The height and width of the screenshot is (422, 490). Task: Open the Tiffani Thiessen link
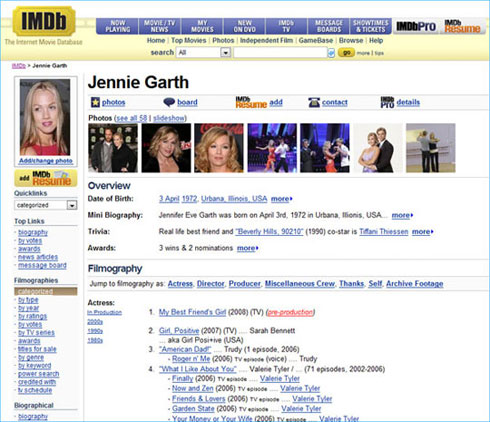384,232
